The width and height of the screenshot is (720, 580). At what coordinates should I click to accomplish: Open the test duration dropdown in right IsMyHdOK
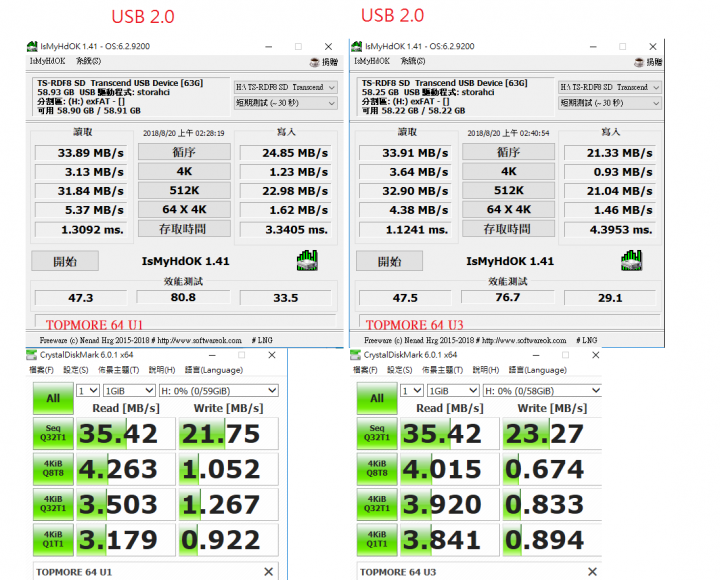610,103
